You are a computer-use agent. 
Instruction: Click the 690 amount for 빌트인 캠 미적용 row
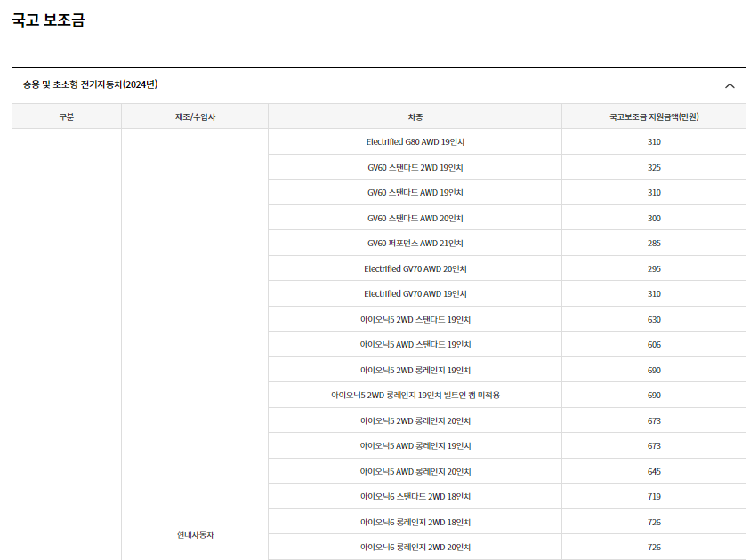pyautogui.click(x=654, y=396)
